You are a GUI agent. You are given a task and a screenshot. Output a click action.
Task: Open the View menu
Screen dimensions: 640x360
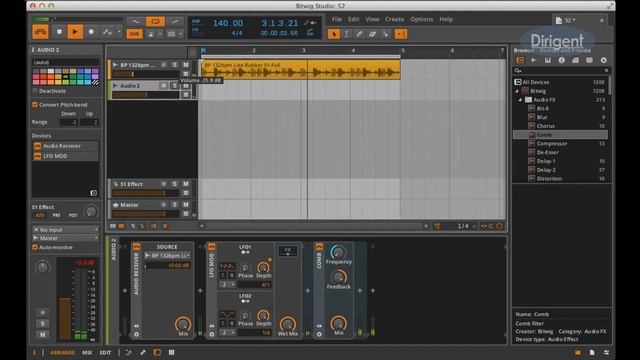pyautogui.click(x=372, y=19)
